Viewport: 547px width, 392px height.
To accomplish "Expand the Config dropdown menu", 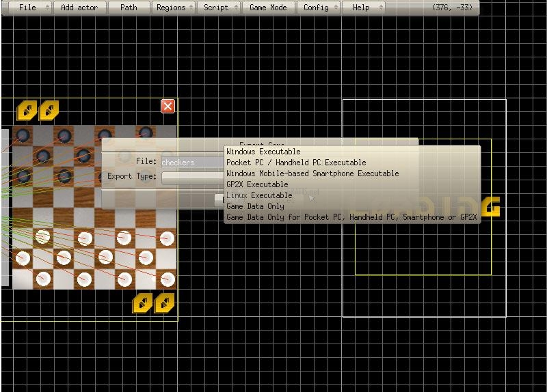I will 319,8.
